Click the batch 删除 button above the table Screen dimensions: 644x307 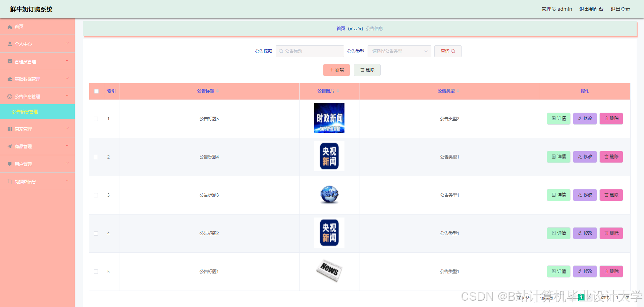(x=367, y=70)
